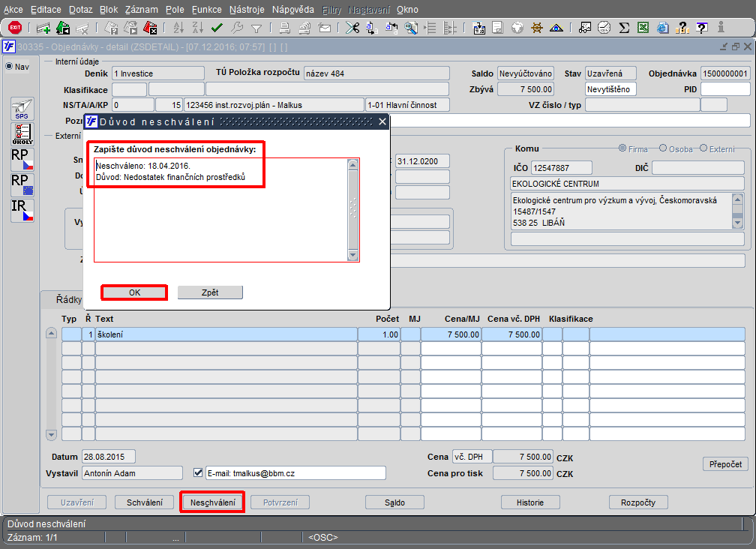Viewport: 756px width, 549px height.
Task: Open the Okno menu
Action: click(407, 10)
